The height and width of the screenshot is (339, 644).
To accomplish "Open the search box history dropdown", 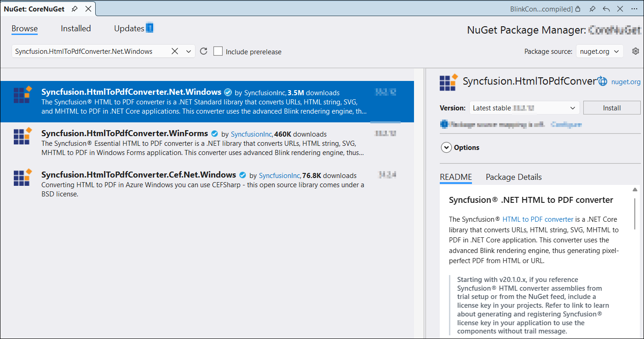I will (x=189, y=52).
